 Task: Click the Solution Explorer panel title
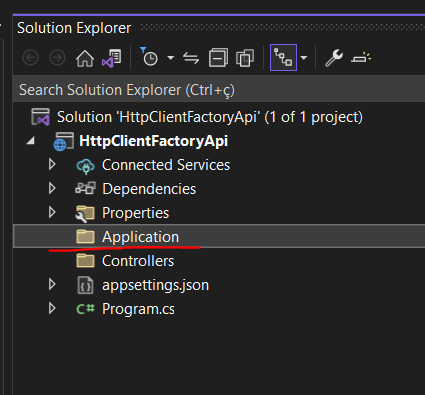[x=74, y=28]
